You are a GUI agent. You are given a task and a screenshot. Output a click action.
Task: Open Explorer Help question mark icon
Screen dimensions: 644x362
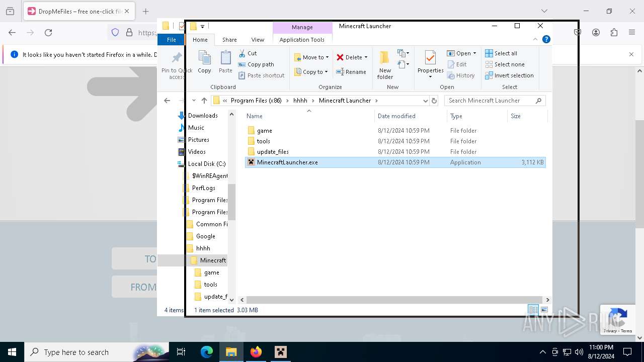546,39
